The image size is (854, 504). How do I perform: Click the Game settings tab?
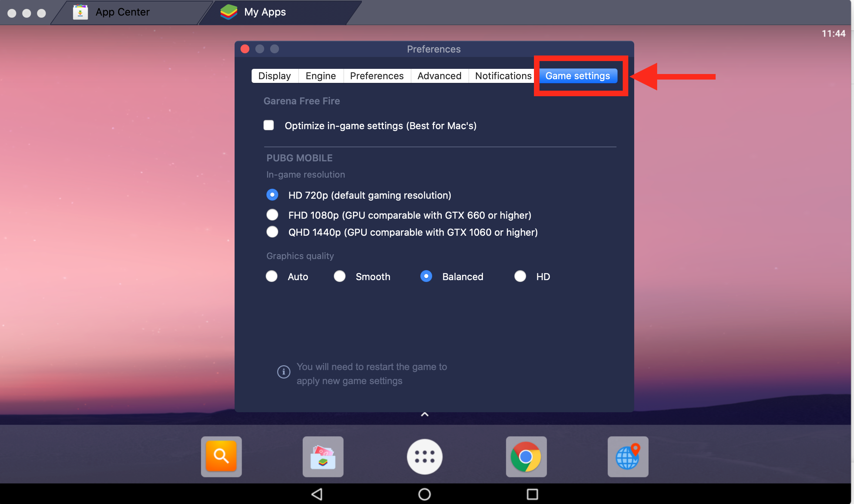578,76
